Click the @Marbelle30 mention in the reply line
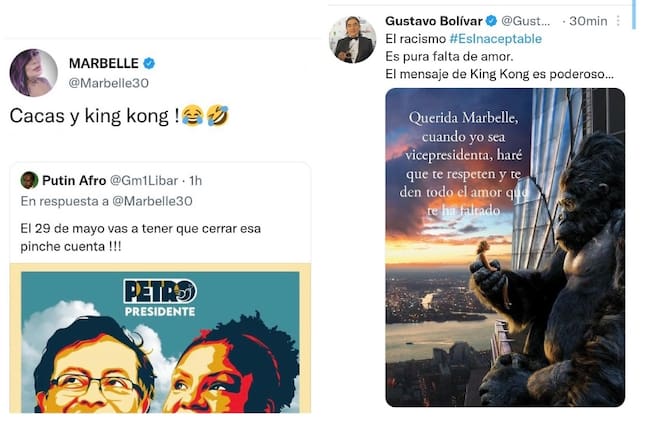Screen dimensions: 650x426 pos(152,201)
